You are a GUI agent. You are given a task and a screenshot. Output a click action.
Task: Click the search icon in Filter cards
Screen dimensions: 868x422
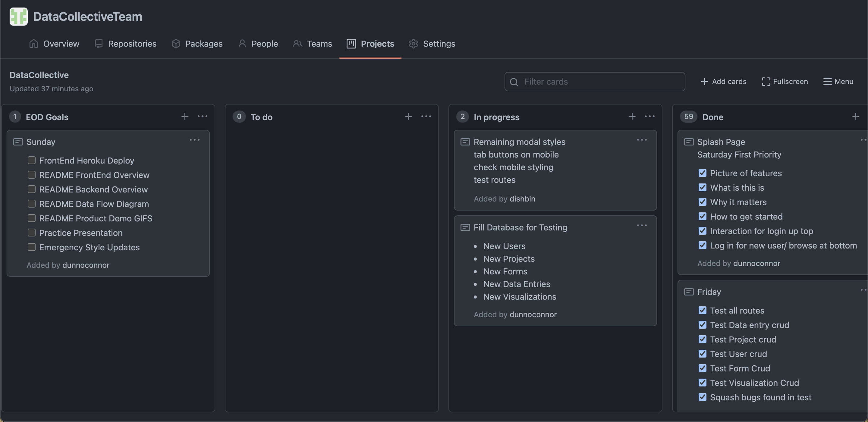[x=514, y=82]
